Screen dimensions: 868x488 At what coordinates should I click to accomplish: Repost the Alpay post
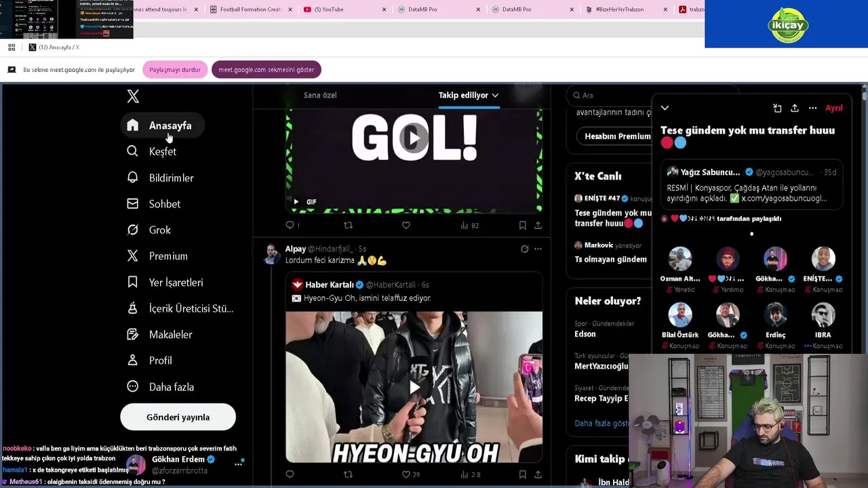[348, 474]
